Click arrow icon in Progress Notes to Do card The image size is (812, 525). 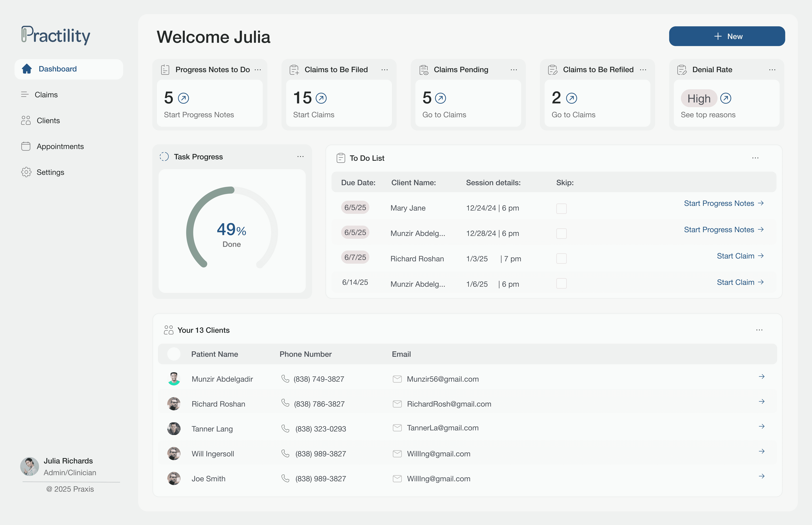pyautogui.click(x=183, y=98)
